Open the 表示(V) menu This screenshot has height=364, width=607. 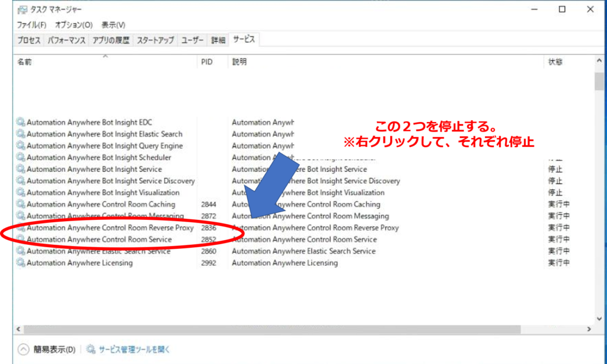tap(113, 25)
